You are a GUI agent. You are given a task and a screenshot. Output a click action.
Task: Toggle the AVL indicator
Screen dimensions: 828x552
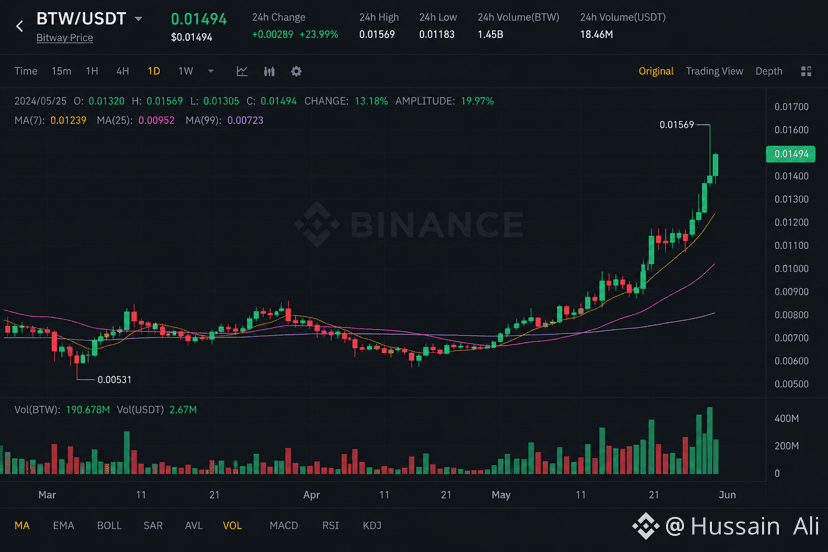pyautogui.click(x=194, y=525)
